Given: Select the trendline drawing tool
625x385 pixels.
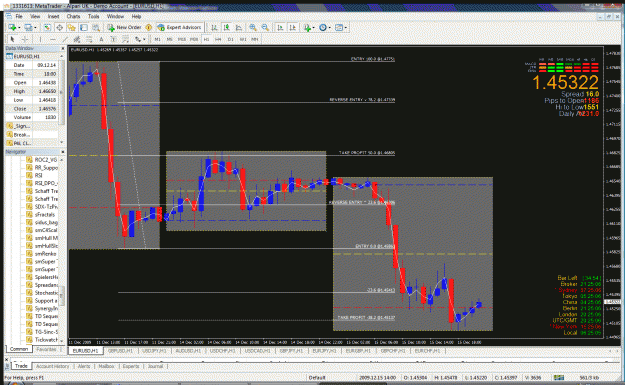Looking at the screenshot, I should point(65,39).
